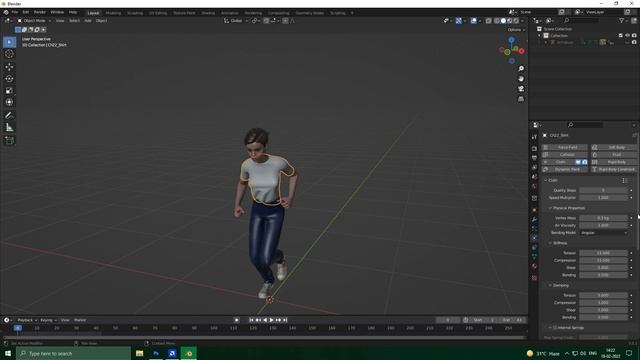Screen dimensions: 640x360
Task: Click the Soft Body physics button
Action: [x=614, y=147]
